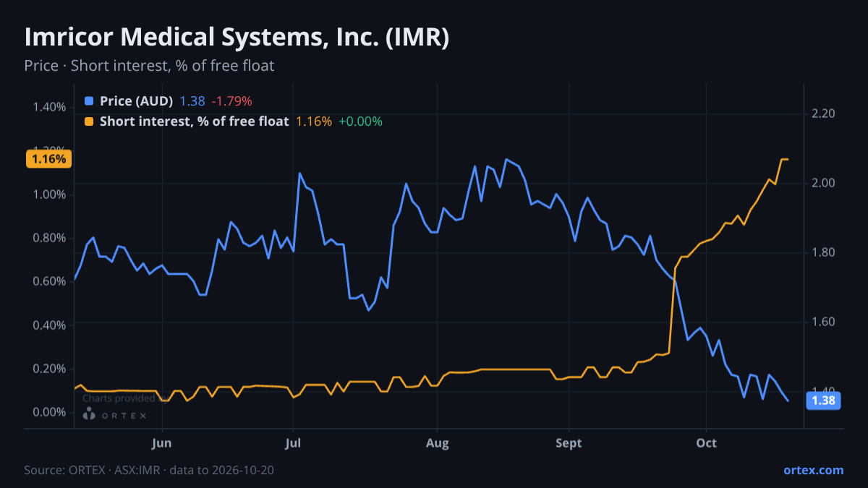This screenshot has width=868, height=488.
Task: Click the 0.80% left axis label
Action: click(49, 238)
